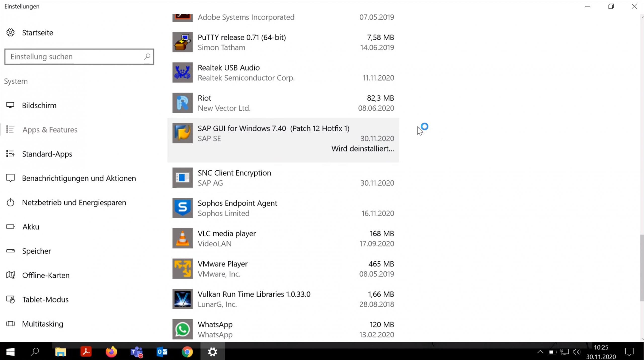Image resolution: width=644 pixels, height=360 pixels.
Task: Open taskbar search
Action: point(35,352)
